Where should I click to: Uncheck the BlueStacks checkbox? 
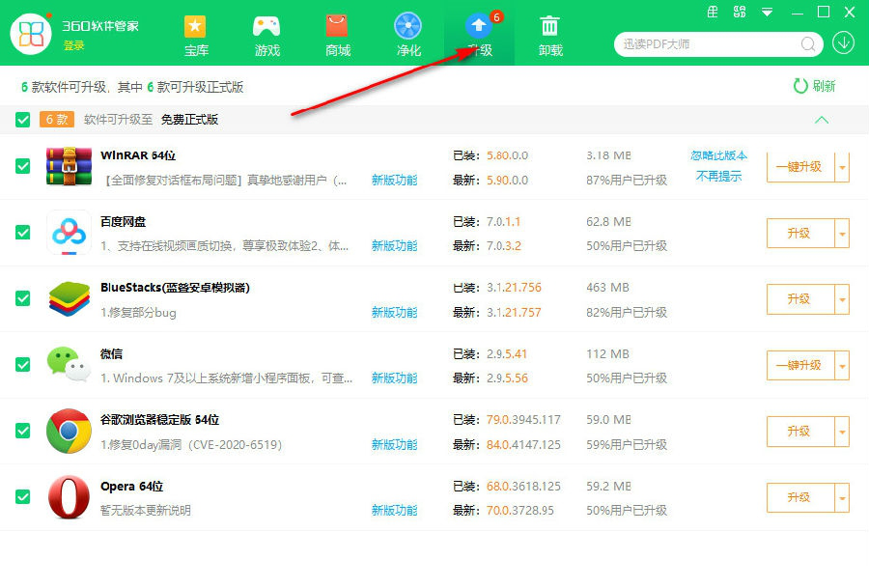tap(23, 298)
